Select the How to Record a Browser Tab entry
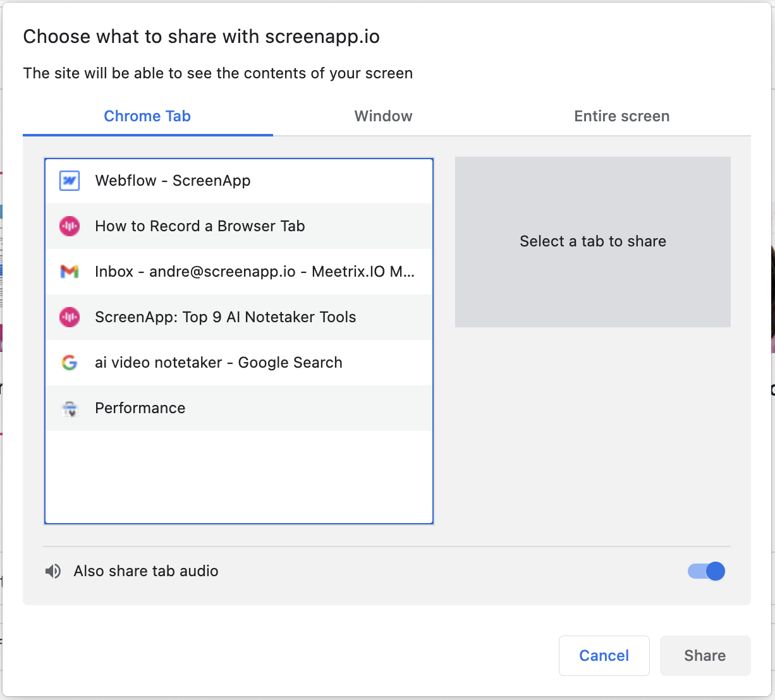 [x=238, y=226]
